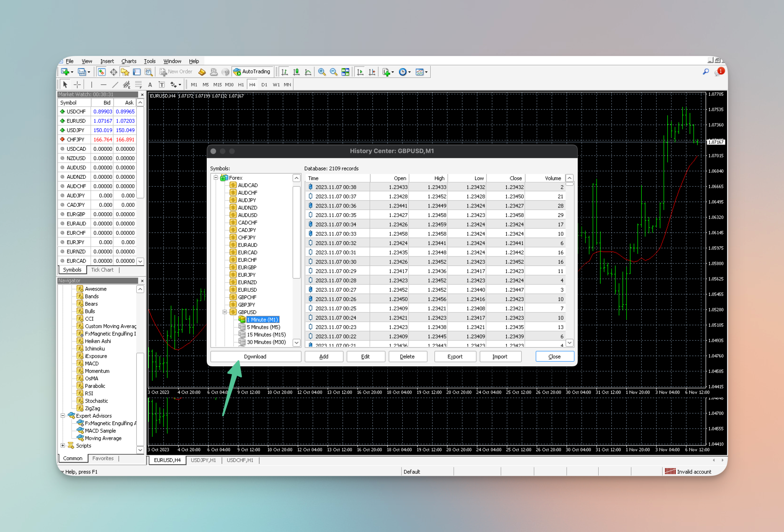Select the Cursor arrow tool
Screen dimensions: 784x532
[65, 85]
